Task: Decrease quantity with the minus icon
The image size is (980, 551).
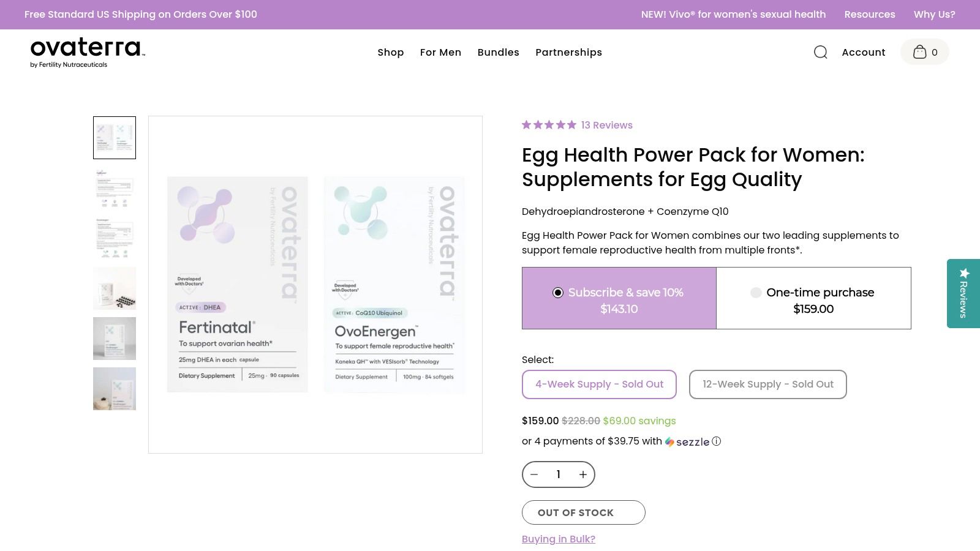Action: tap(534, 474)
